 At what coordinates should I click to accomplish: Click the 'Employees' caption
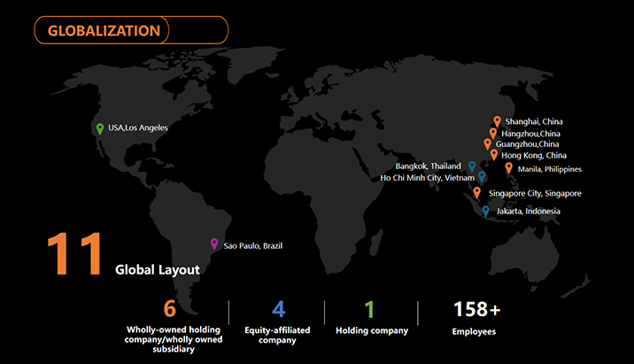click(474, 331)
